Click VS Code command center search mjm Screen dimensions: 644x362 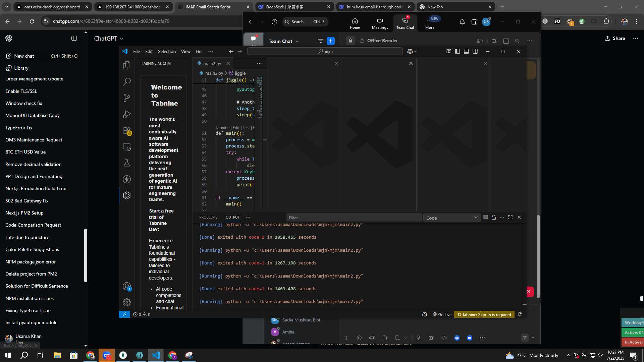tap(325, 51)
